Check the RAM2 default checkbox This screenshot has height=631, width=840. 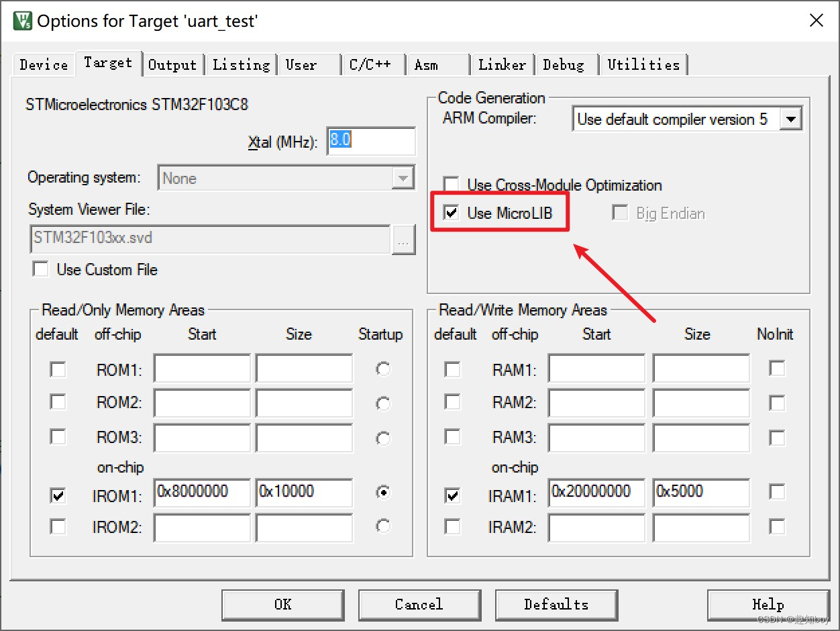pyautogui.click(x=453, y=401)
